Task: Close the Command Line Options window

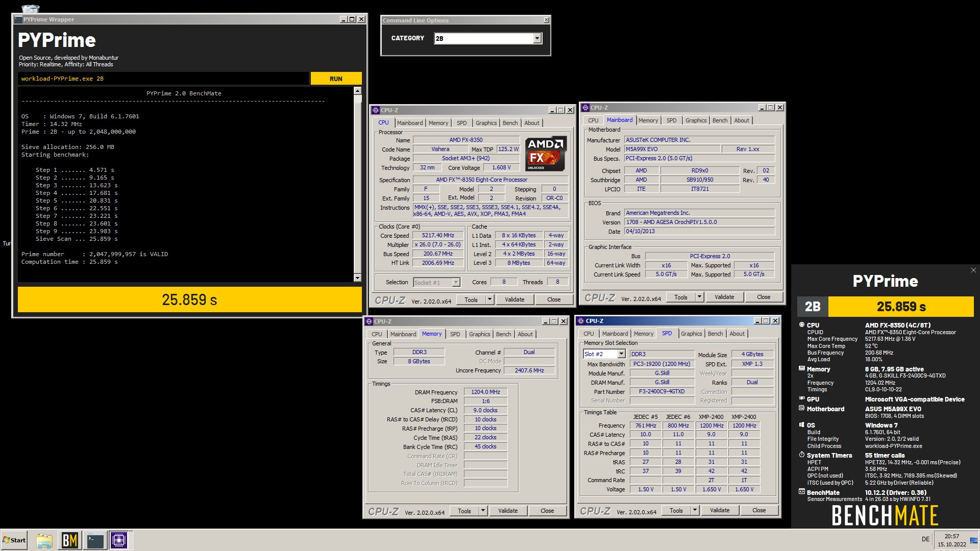Action: pyautogui.click(x=547, y=20)
